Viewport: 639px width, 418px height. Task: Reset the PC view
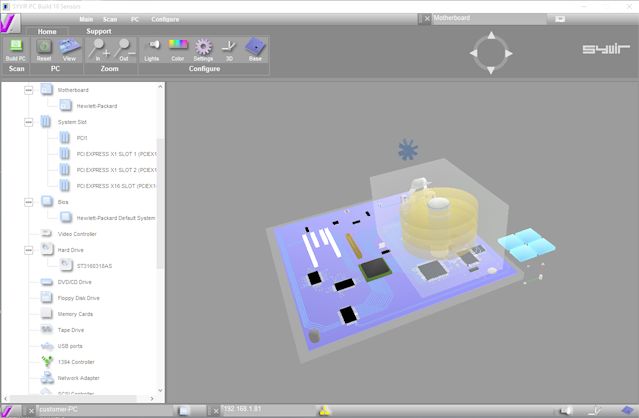tap(44, 50)
